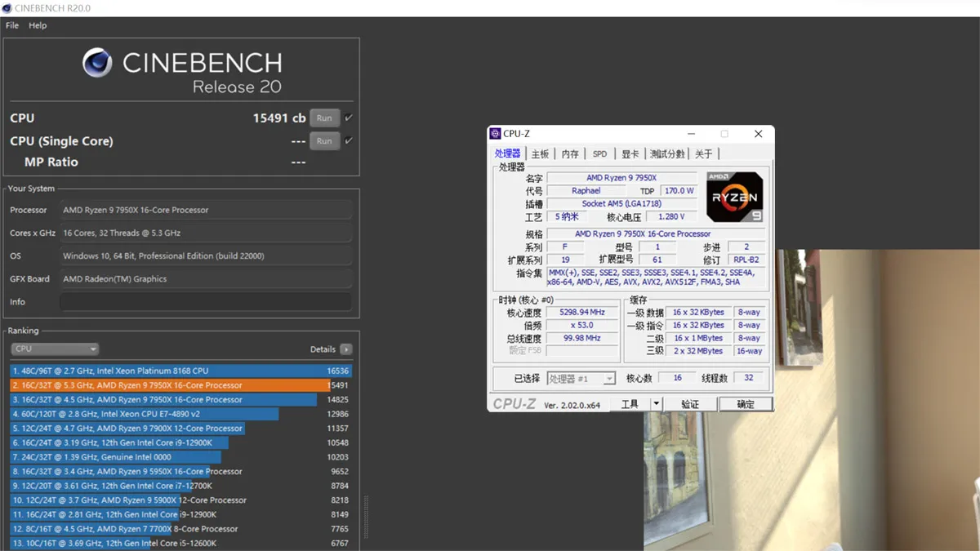Open the File menu
The width and height of the screenshot is (980, 551).
click(12, 25)
